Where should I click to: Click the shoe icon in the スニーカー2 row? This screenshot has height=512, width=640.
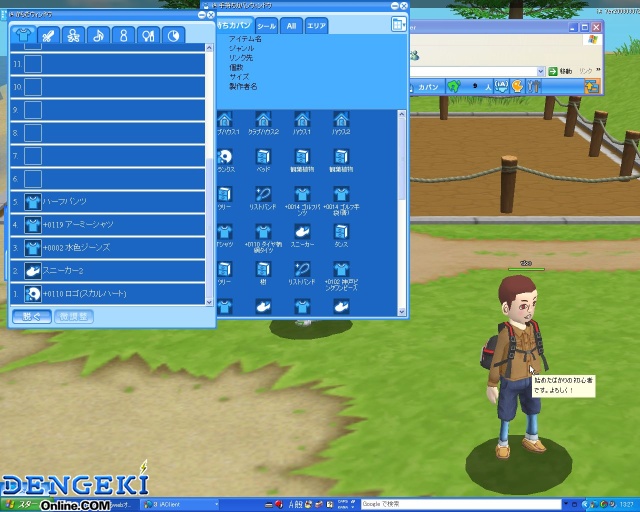pyautogui.click(x=33, y=271)
